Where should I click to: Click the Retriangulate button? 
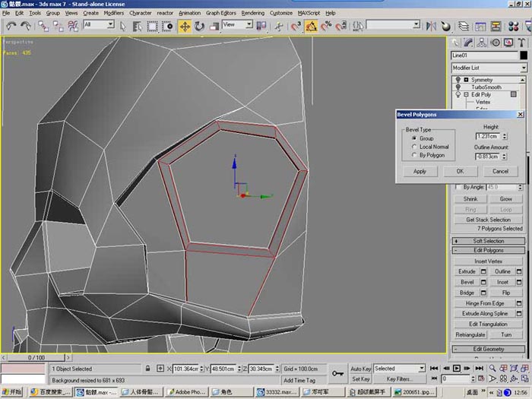(470, 335)
